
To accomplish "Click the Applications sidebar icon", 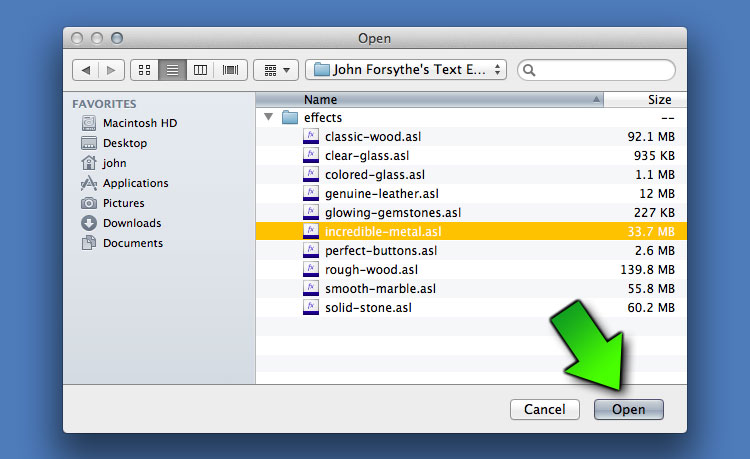I will pos(89,183).
